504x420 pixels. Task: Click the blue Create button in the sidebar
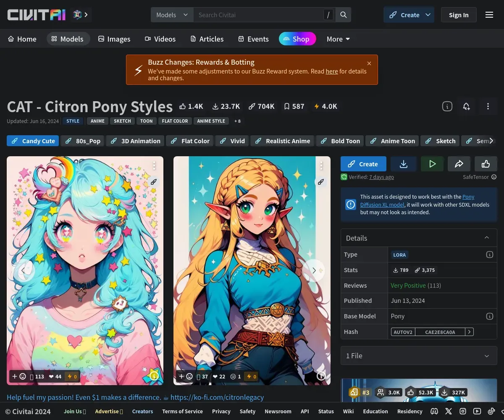(363, 164)
